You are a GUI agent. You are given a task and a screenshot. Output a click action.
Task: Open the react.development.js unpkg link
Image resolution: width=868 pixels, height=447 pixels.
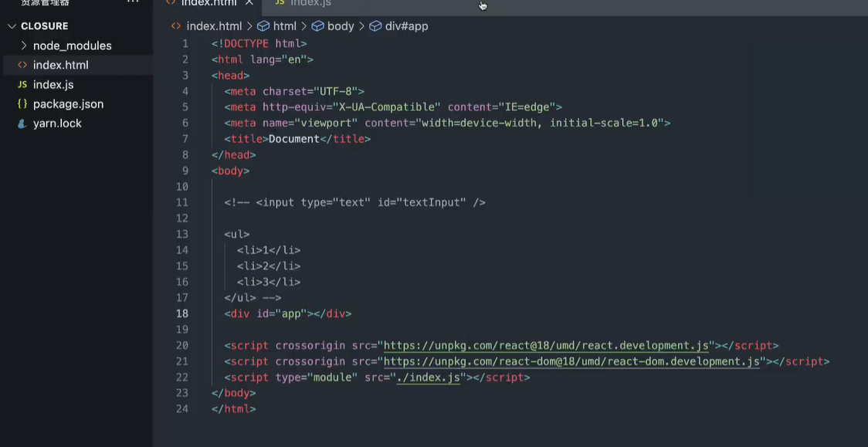(x=546, y=346)
